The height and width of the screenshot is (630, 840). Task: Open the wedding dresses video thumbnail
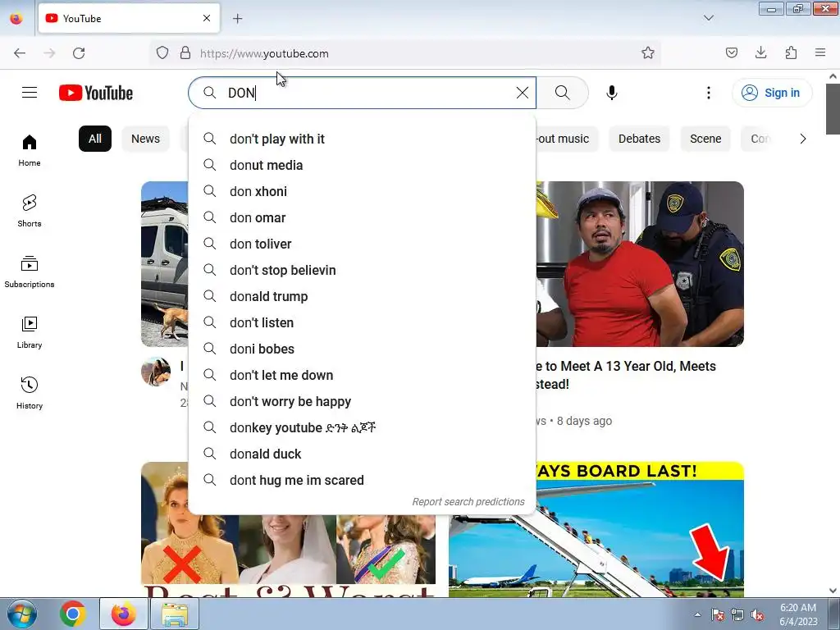coord(288,556)
